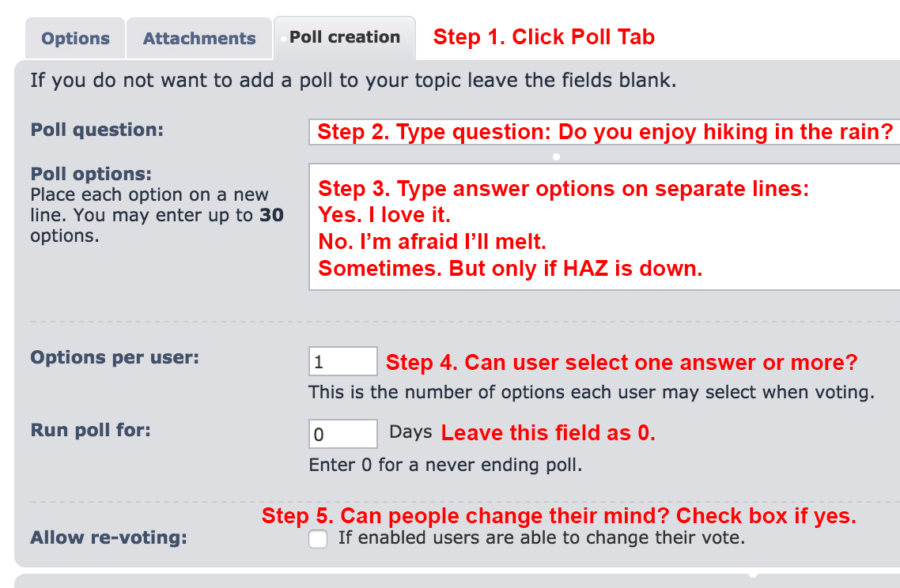The image size is (900, 588).
Task: Click the 'Allow re-voting:' label
Action: pyautogui.click(x=108, y=538)
